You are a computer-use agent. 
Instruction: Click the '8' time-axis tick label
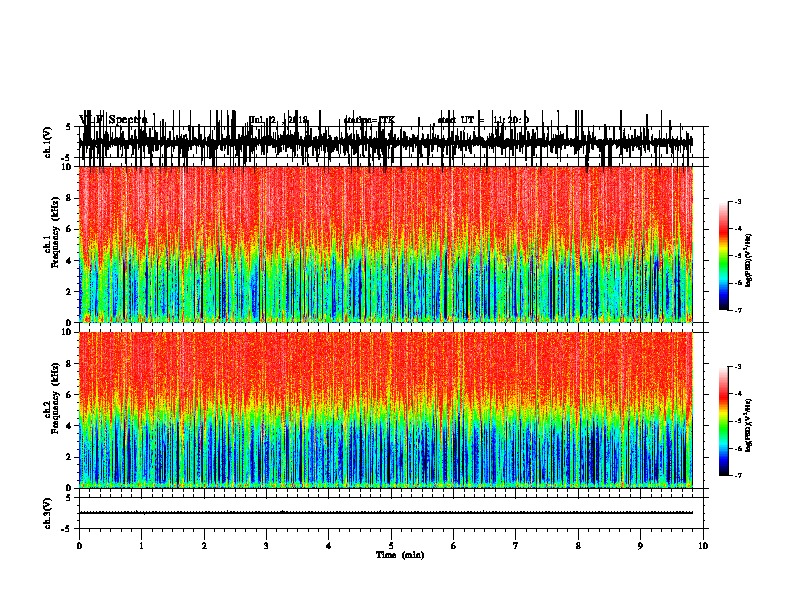tap(578, 546)
